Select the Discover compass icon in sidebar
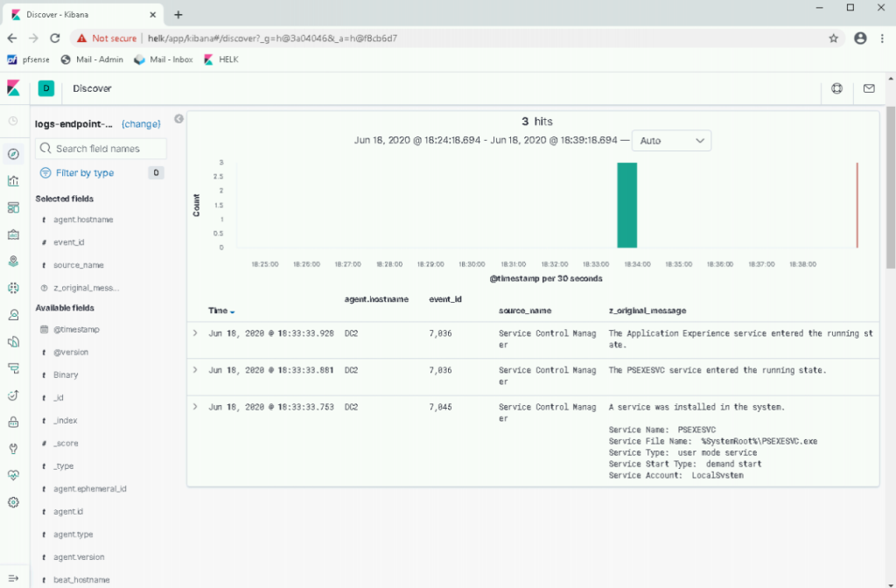Viewport: 896px width, 588px height. coord(13,154)
